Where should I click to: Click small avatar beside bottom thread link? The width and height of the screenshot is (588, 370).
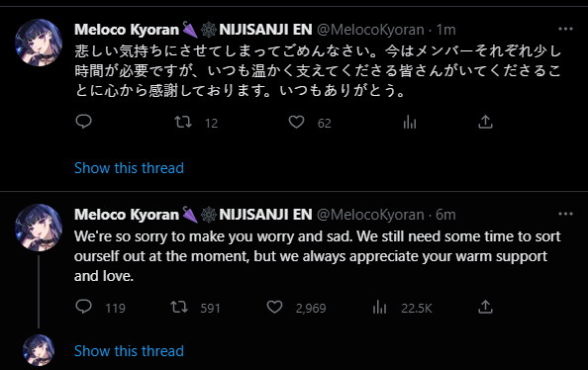pyautogui.click(x=39, y=350)
